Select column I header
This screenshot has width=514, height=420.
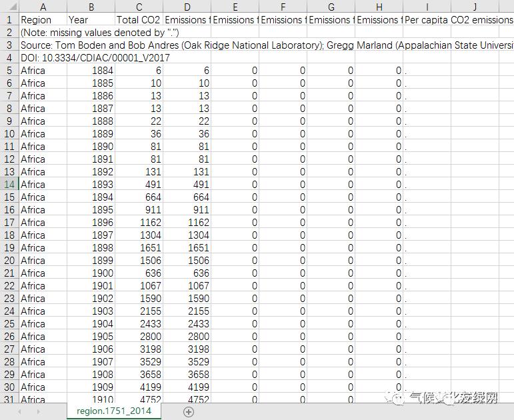pos(427,6)
